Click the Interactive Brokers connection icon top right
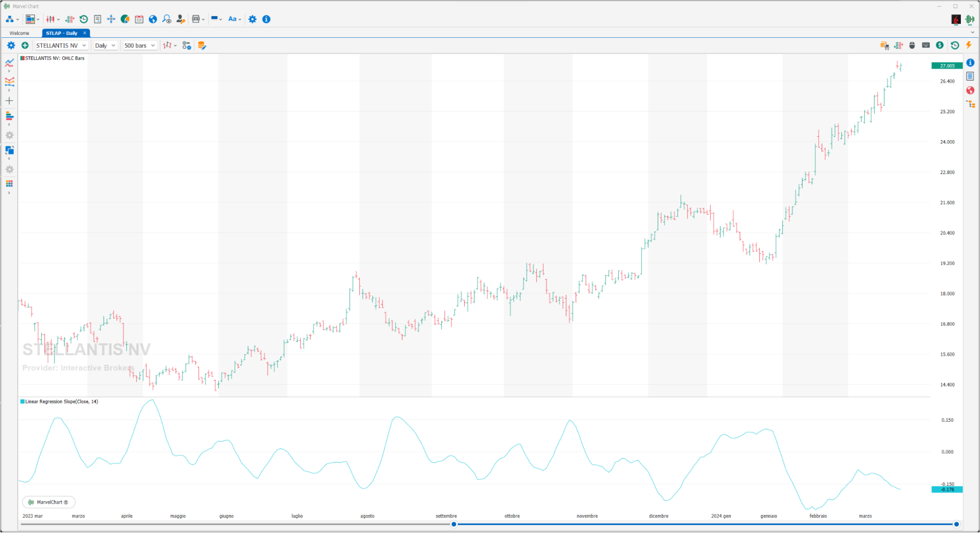Screen dimensions: 980x533 (x=956, y=19)
